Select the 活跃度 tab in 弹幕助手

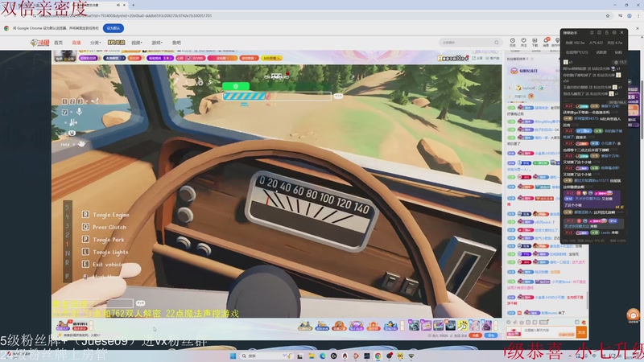[x=601, y=52]
